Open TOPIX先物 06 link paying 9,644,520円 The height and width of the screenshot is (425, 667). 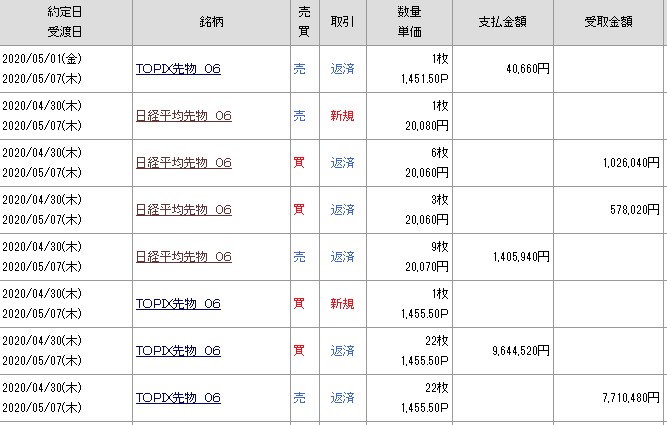pyautogui.click(x=177, y=351)
